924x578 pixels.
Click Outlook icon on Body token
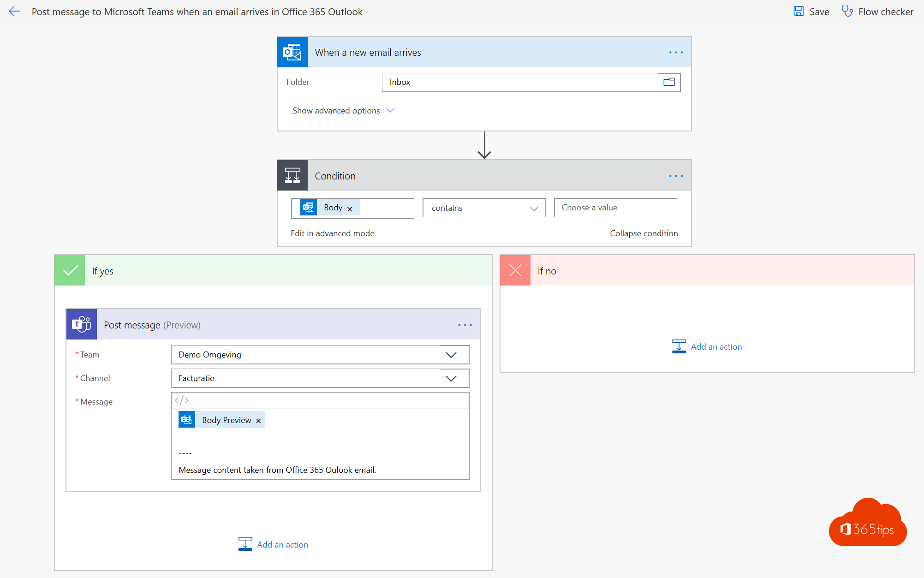point(308,208)
